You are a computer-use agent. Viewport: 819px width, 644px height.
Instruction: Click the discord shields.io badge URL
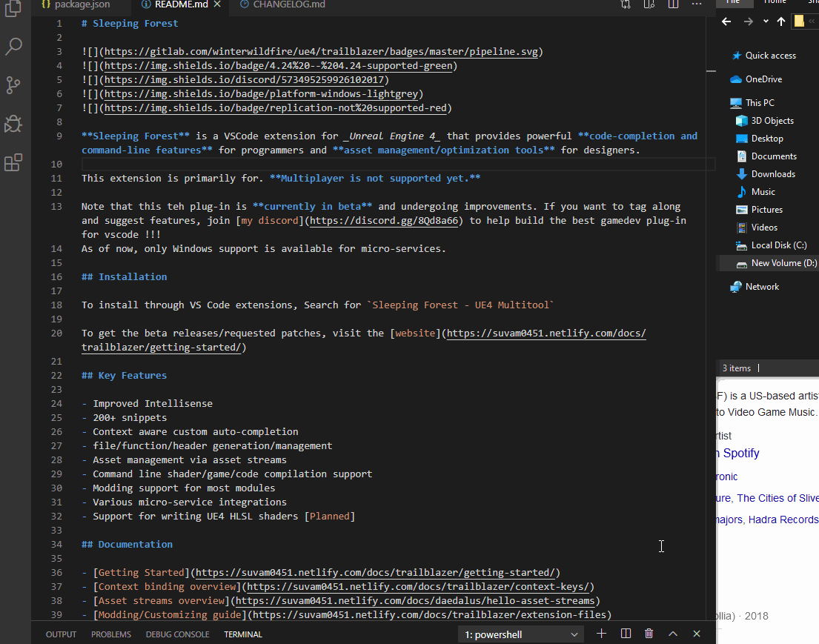pyautogui.click(x=244, y=80)
